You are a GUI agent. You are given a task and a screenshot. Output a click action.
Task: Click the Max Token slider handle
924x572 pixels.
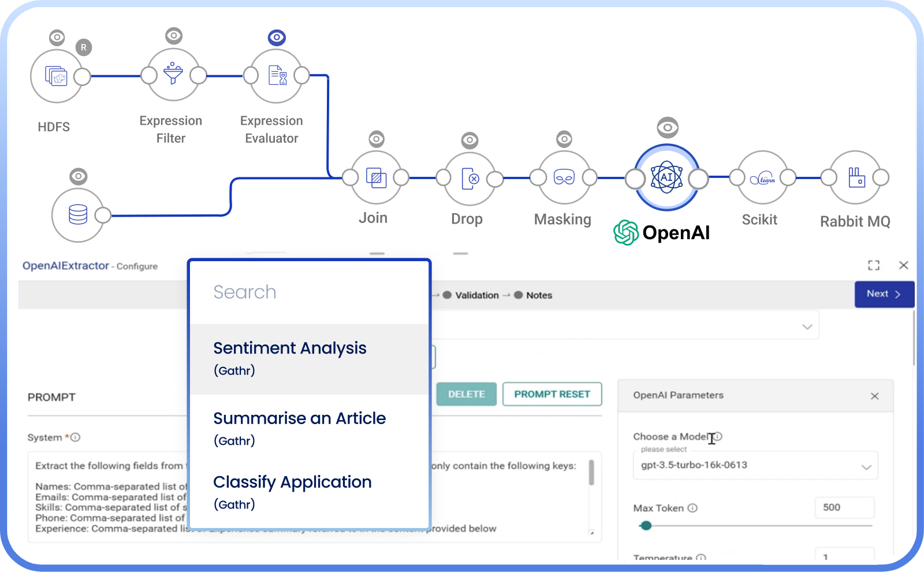click(646, 526)
